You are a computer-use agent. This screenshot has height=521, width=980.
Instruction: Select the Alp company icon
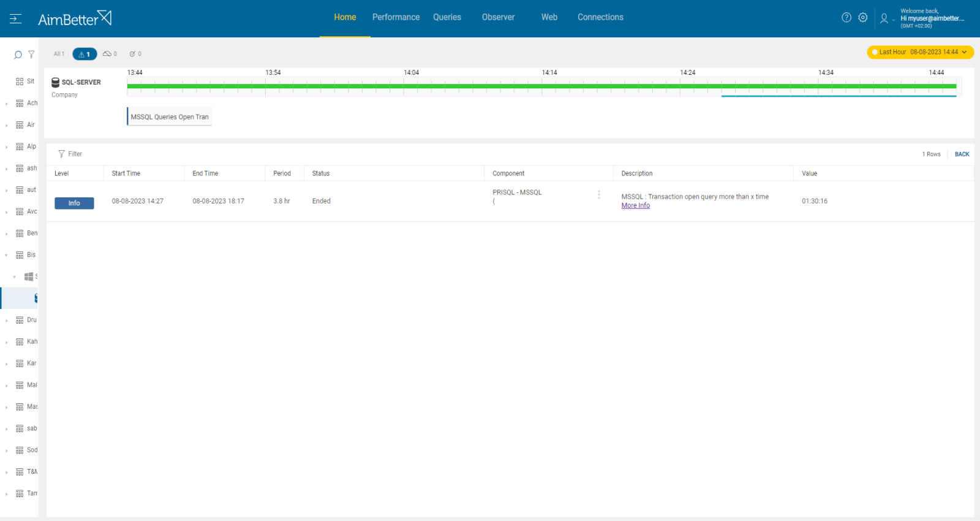click(x=20, y=146)
